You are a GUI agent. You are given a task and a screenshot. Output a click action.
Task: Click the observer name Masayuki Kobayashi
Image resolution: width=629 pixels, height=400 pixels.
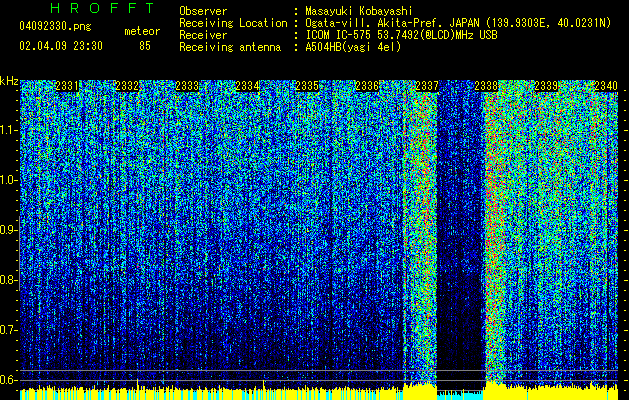[359, 11]
